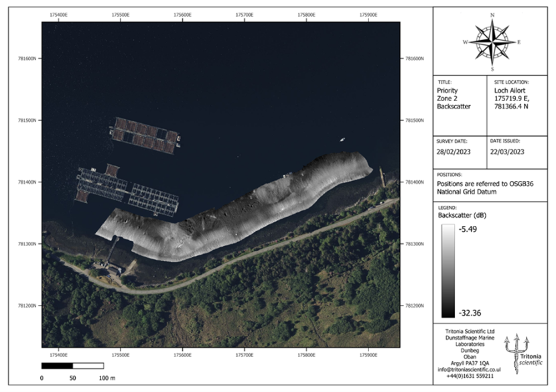Image resolution: width=556 pixels, height=392 pixels.
Task: Click the 'DATE ISSUED:' field heading
Action: coord(505,141)
